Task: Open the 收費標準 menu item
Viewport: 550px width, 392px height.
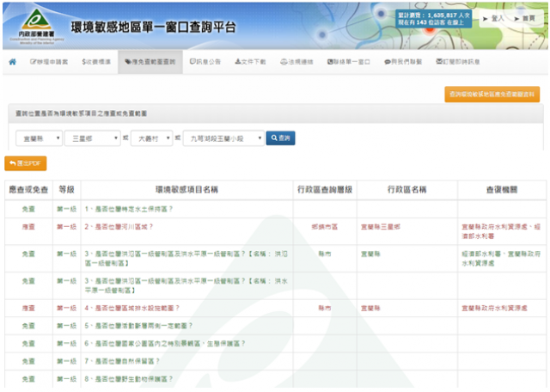Action: click(x=96, y=62)
